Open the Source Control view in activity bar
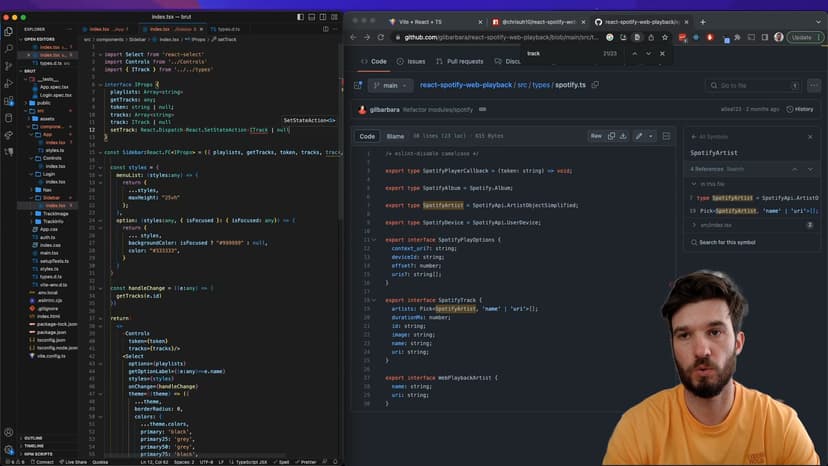This screenshot has width=828, height=466. tap(8, 65)
